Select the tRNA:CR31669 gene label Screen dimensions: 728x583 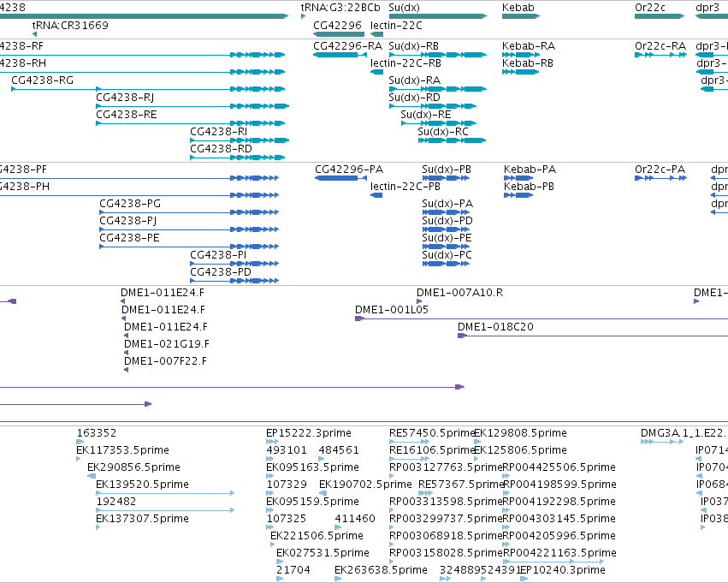(70, 25)
